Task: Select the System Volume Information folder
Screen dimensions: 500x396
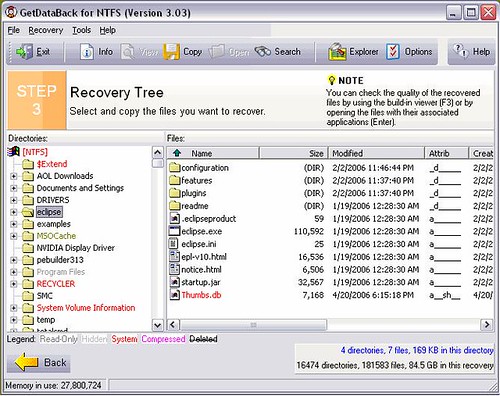Action: [x=86, y=308]
